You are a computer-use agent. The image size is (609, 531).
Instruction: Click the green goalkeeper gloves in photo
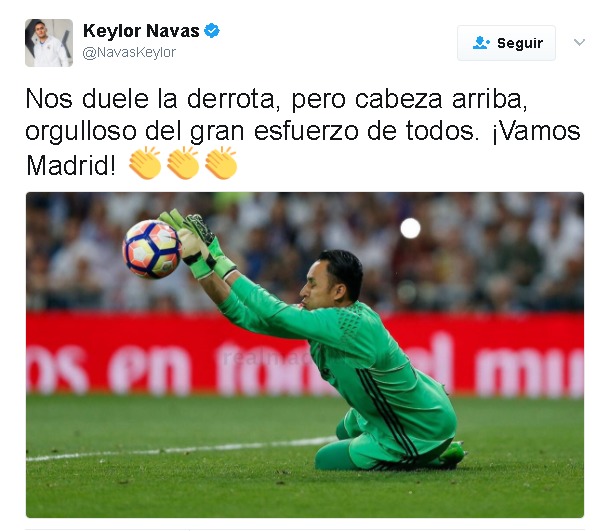pyautogui.click(x=198, y=244)
